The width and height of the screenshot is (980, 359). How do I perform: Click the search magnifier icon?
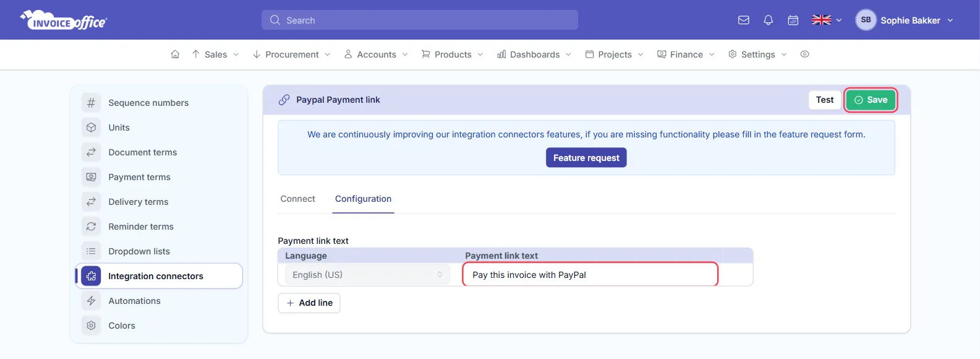(275, 20)
